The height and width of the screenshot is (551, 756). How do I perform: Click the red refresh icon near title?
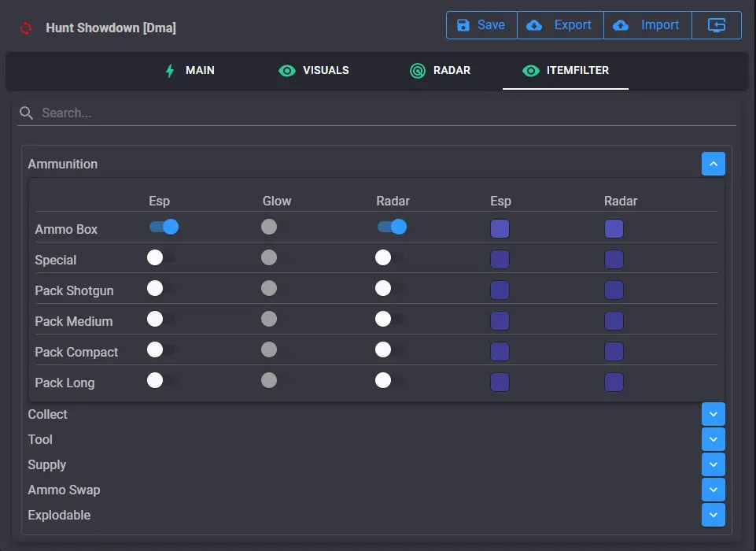[x=26, y=28]
